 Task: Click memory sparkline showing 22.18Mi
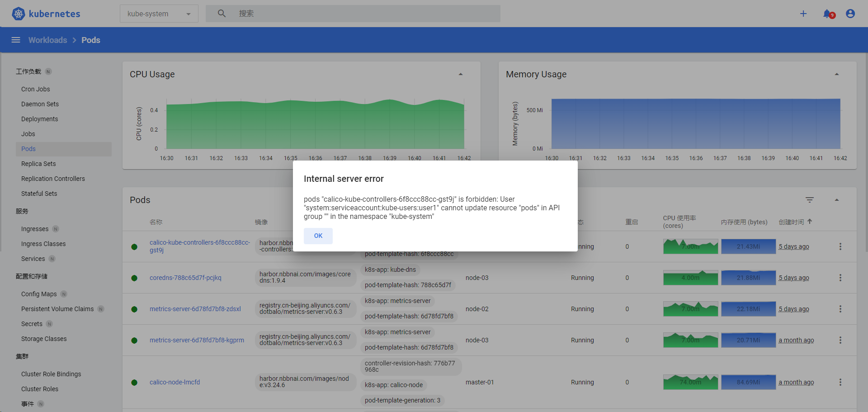tap(748, 309)
